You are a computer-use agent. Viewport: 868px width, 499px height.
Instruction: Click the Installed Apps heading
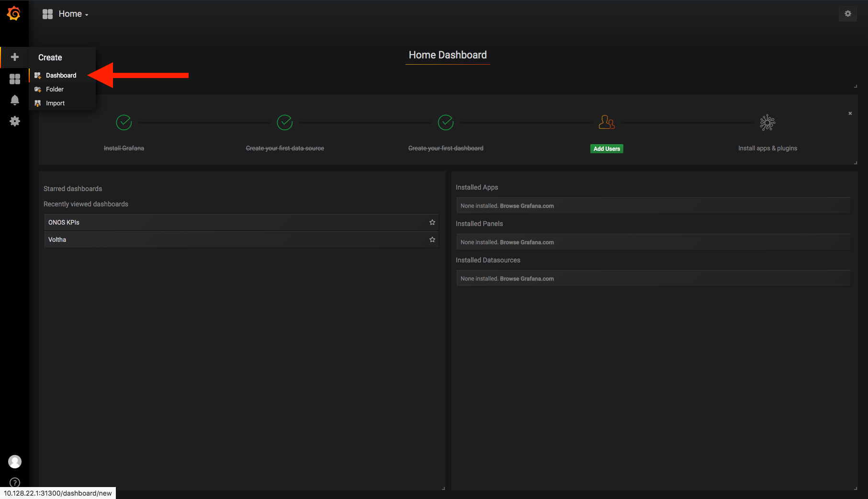(477, 187)
